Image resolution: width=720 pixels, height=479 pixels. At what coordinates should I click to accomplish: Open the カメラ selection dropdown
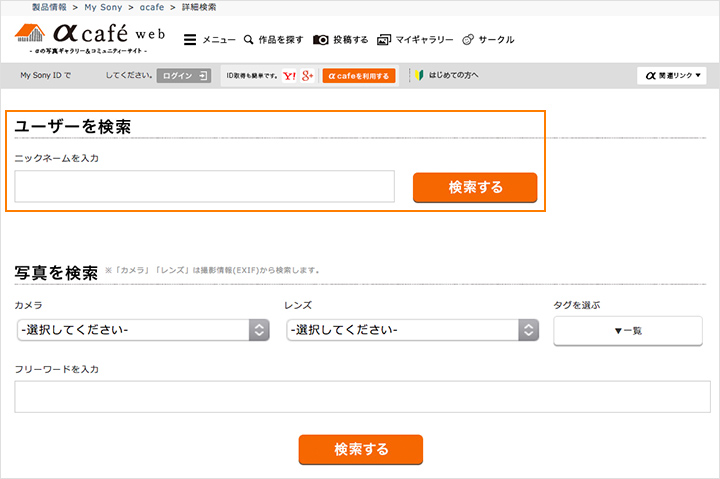pos(143,330)
